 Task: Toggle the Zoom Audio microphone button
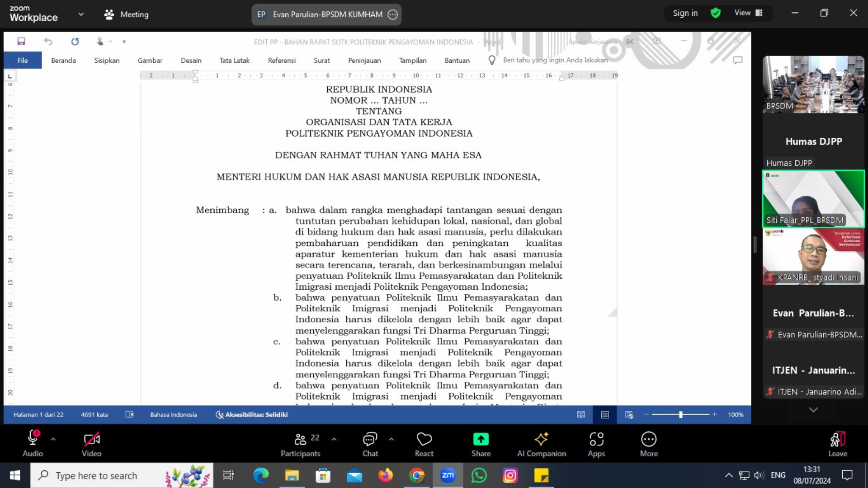click(33, 443)
